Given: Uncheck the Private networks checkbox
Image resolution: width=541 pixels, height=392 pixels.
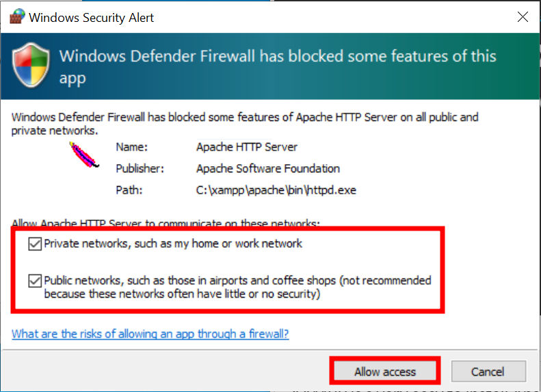Looking at the screenshot, I should pyautogui.click(x=35, y=244).
